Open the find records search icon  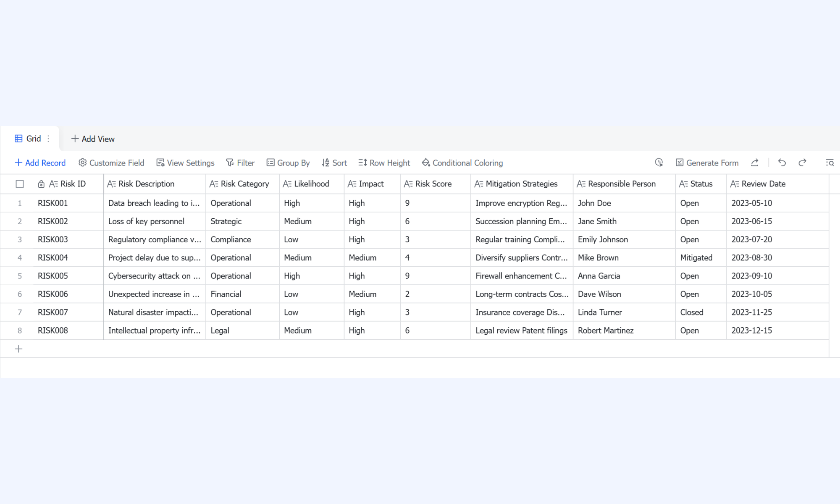(x=829, y=163)
